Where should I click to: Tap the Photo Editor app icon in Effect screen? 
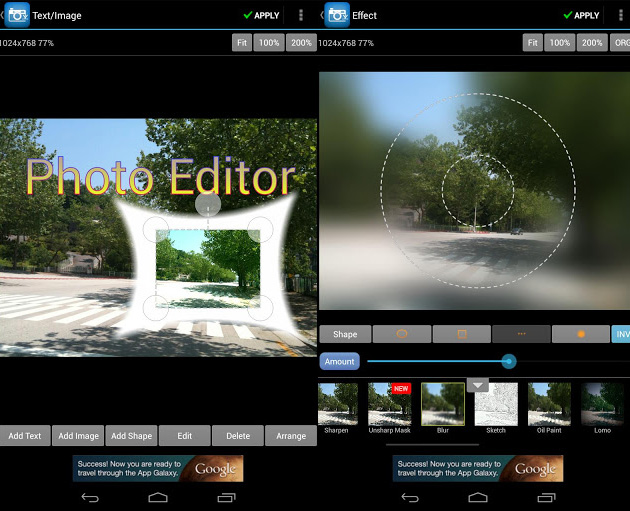click(337, 15)
